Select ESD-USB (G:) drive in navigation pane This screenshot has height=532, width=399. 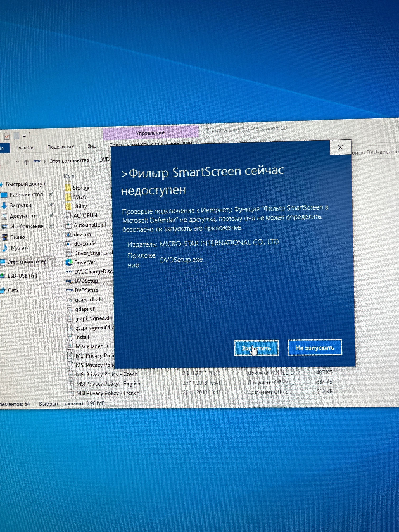tap(22, 276)
